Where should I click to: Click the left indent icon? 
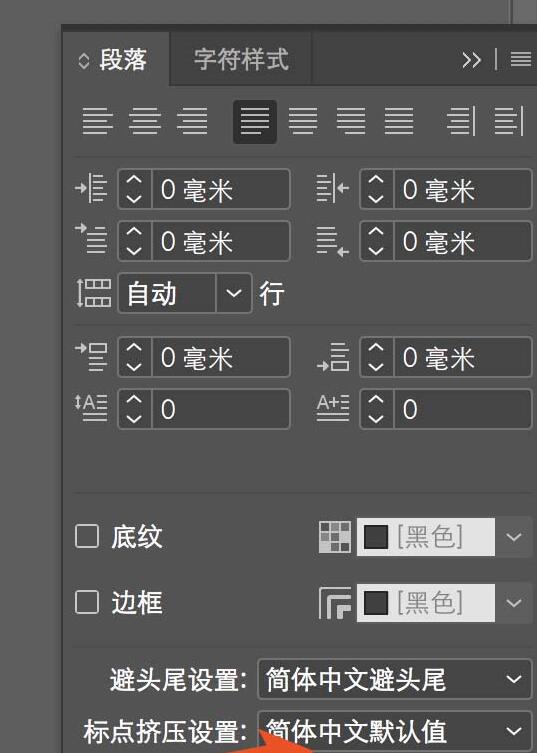[x=91, y=189]
